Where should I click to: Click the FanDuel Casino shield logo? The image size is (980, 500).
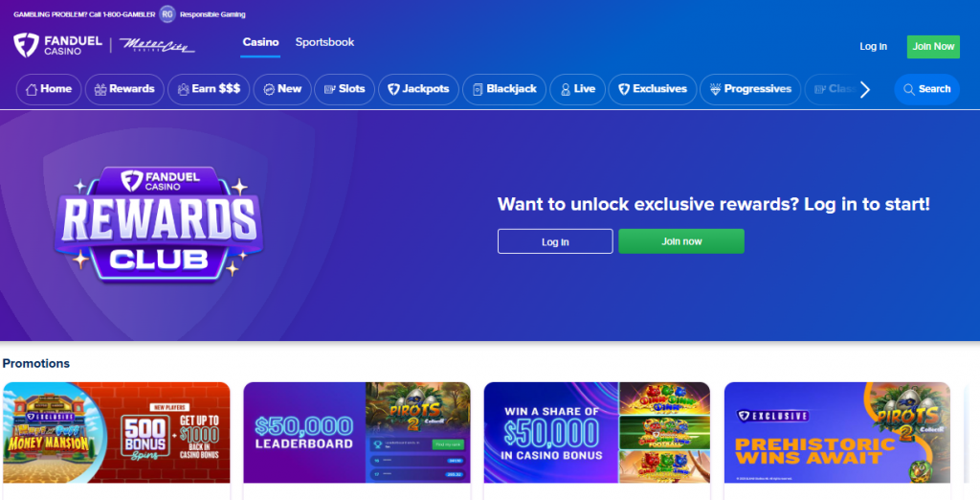coord(26,45)
